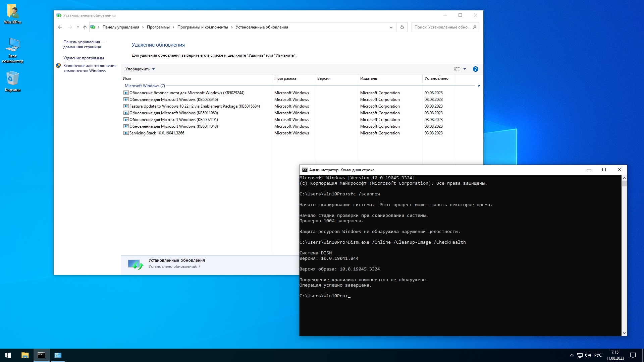Select Feature Update KB5015684 row
Viewport: 644px width, 362px height.
point(289,106)
